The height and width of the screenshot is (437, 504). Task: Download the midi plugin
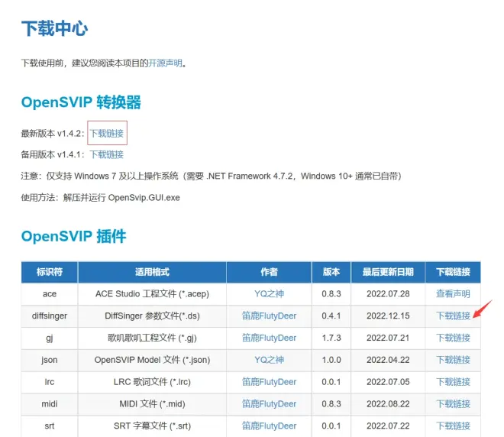click(x=453, y=404)
